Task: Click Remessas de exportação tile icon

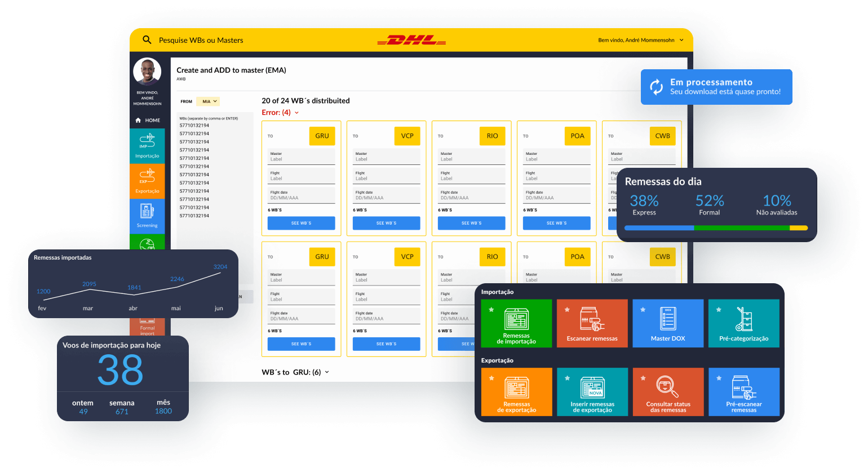Action: pyautogui.click(x=516, y=388)
